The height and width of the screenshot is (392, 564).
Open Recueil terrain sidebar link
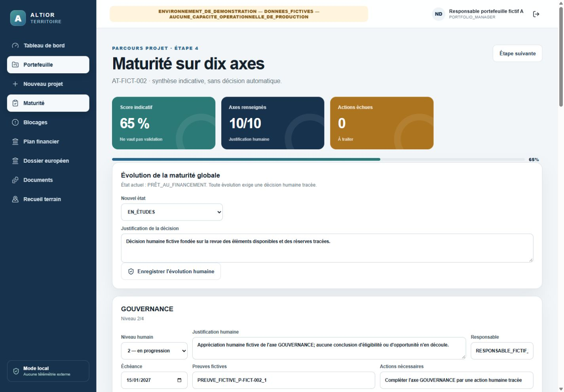point(48,199)
